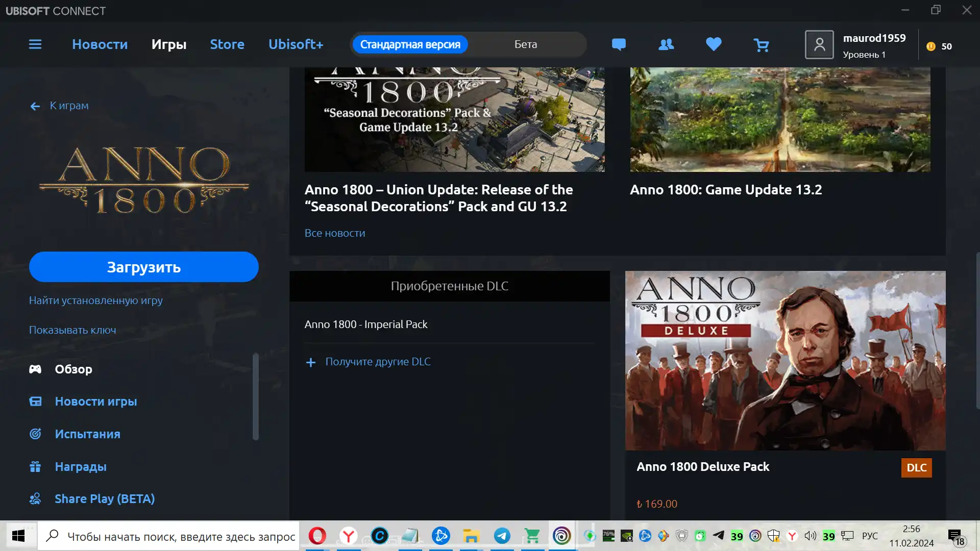Open the notepad app on taskbar
This screenshot has height=551, width=980.
coord(410,536)
